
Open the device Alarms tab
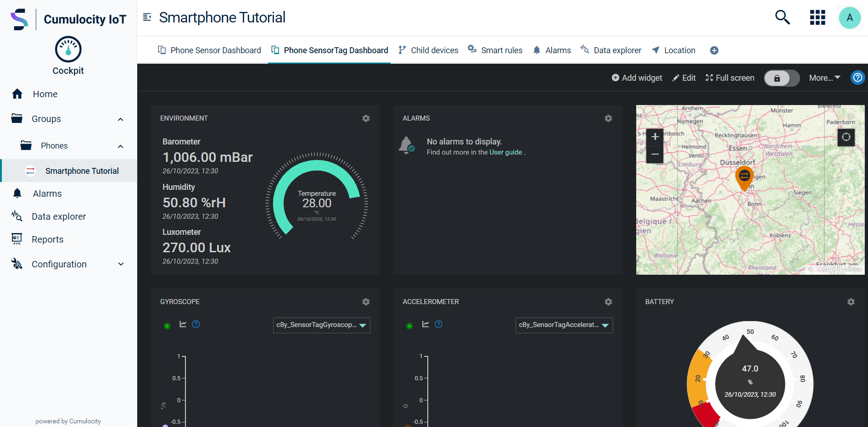tap(552, 50)
